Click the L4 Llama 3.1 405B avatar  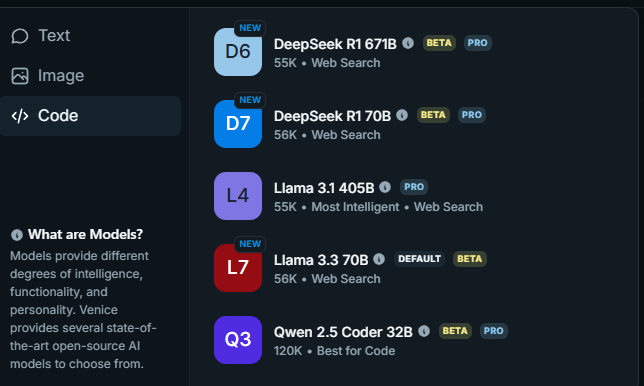coord(238,196)
